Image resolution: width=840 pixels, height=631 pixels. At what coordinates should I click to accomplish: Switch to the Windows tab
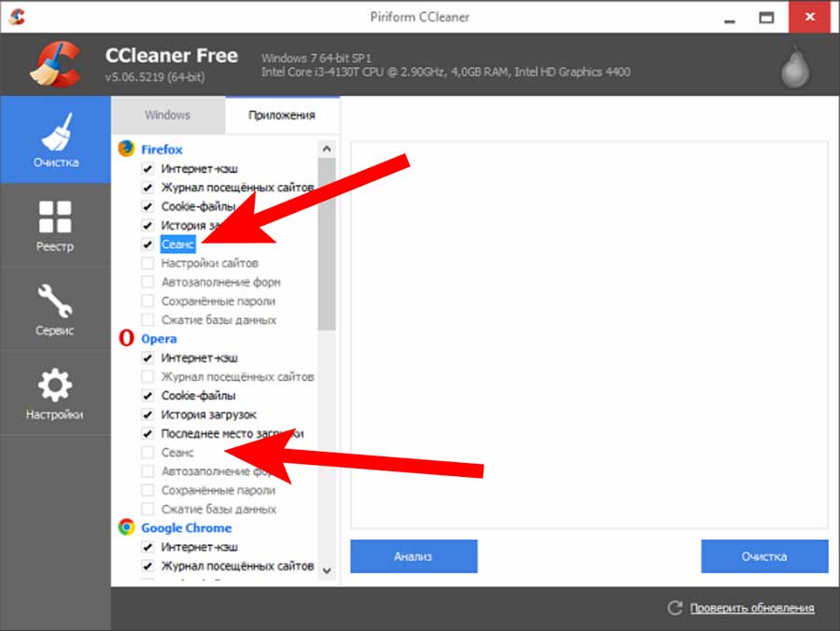[168, 115]
